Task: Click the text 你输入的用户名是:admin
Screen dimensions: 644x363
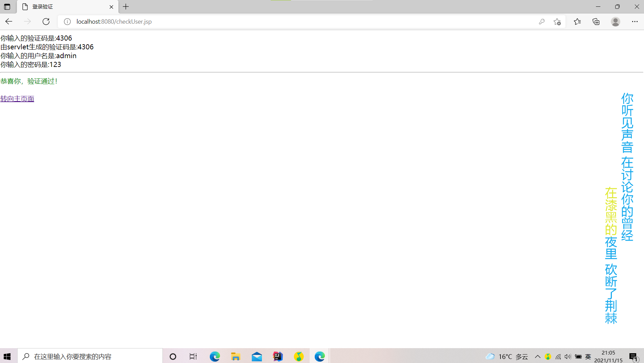Action: [39, 56]
